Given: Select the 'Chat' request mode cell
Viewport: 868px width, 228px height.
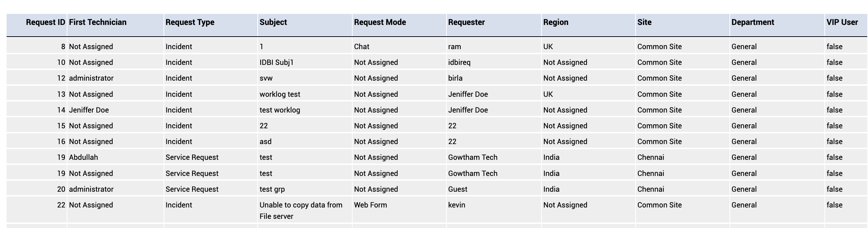Looking at the screenshot, I should [361, 47].
